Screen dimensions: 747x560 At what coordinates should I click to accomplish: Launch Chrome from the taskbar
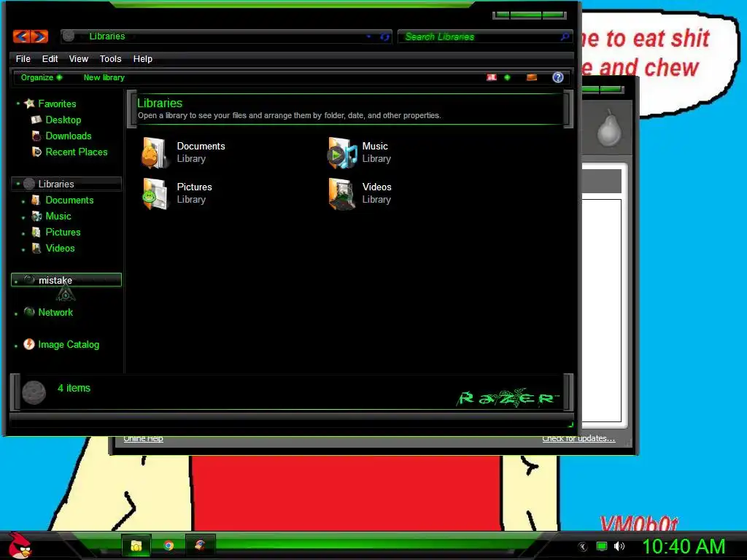pos(169,545)
